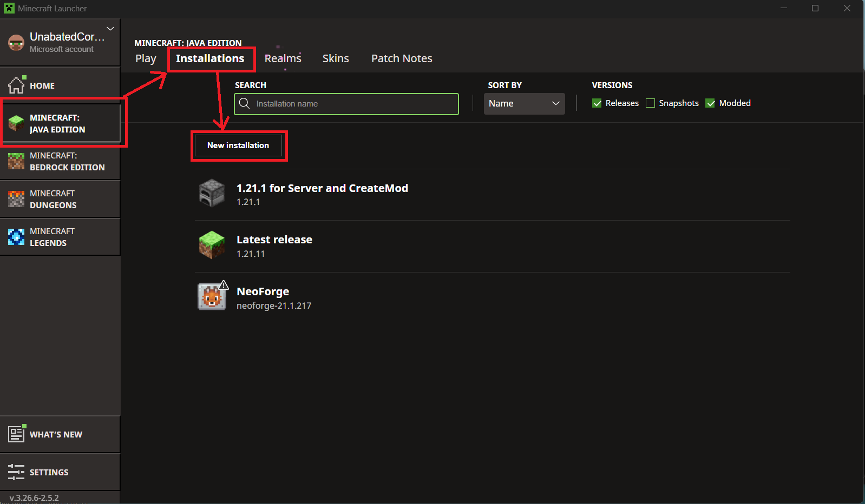Close the Minecraft Launcher window

tap(847, 8)
